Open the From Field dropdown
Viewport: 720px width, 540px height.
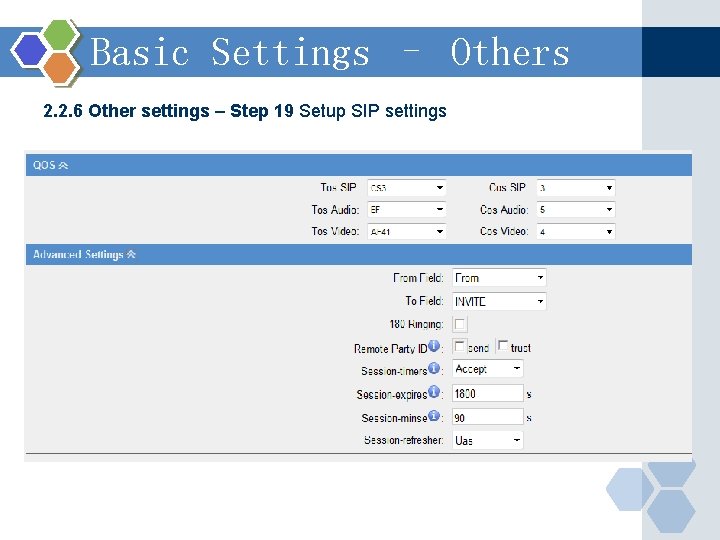coord(499,278)
